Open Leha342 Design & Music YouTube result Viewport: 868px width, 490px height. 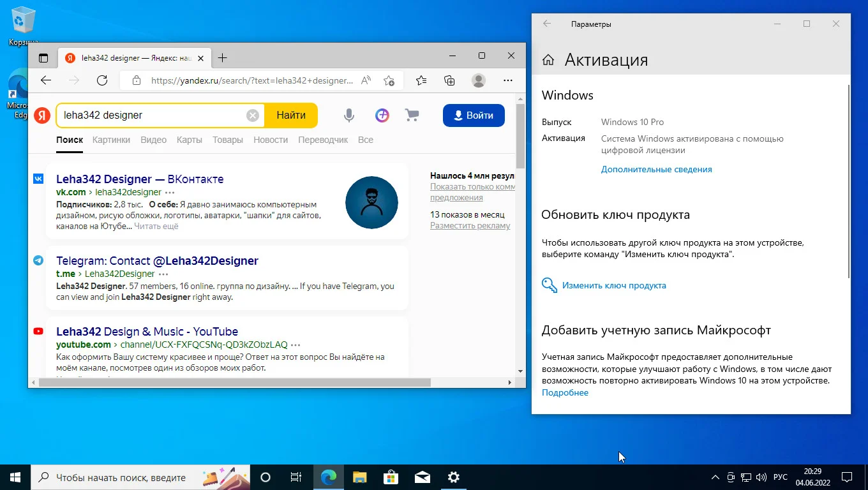coord(147,332)
